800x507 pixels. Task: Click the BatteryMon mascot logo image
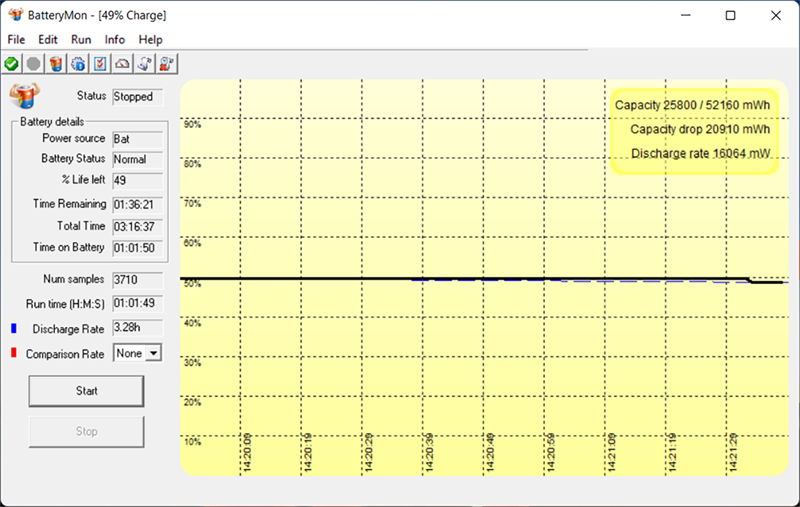click(24, 96)
